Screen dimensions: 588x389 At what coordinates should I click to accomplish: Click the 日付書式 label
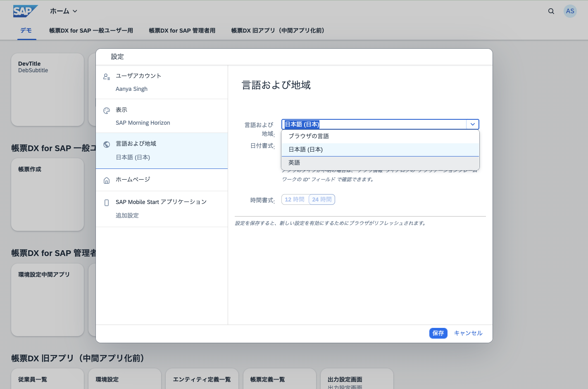click(x=262, y=146)
